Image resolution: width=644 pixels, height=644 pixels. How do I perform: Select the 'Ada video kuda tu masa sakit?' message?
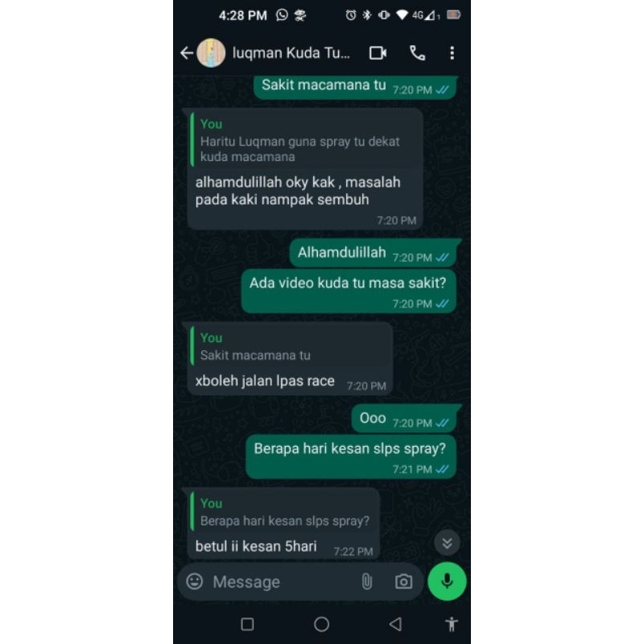pos(349,291)
